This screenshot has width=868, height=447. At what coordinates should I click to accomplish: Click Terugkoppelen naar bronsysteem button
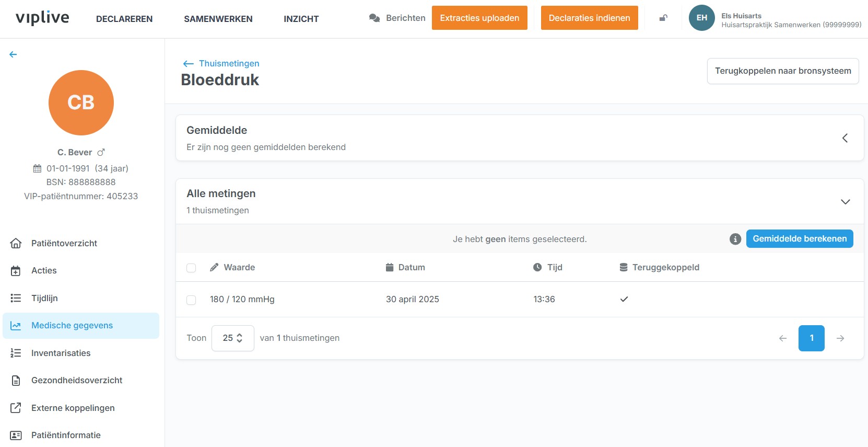(783, 71)
